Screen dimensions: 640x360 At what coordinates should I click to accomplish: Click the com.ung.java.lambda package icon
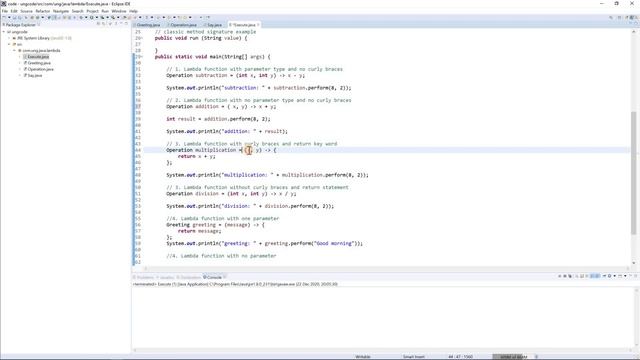pyautogui.click(x=20, y=51)
